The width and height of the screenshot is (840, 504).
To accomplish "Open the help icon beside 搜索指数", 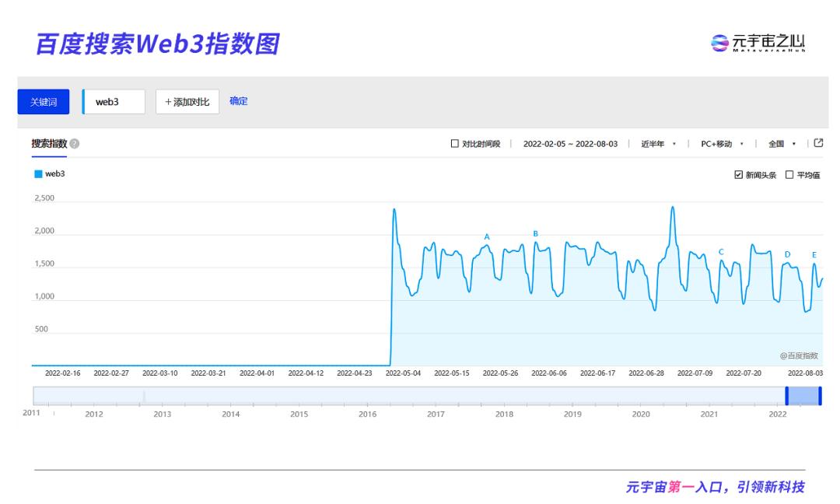I will tap(75, 144).
